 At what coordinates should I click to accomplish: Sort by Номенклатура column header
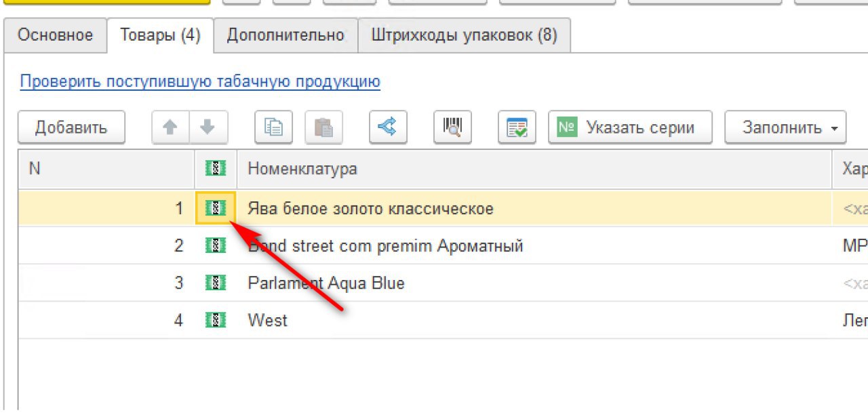point(534,169)
